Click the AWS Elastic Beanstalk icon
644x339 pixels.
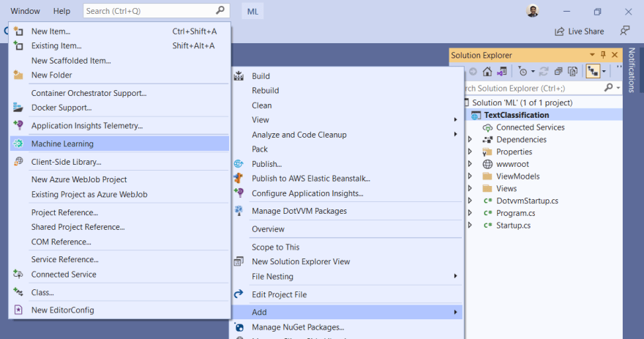(x=239, y=179)
